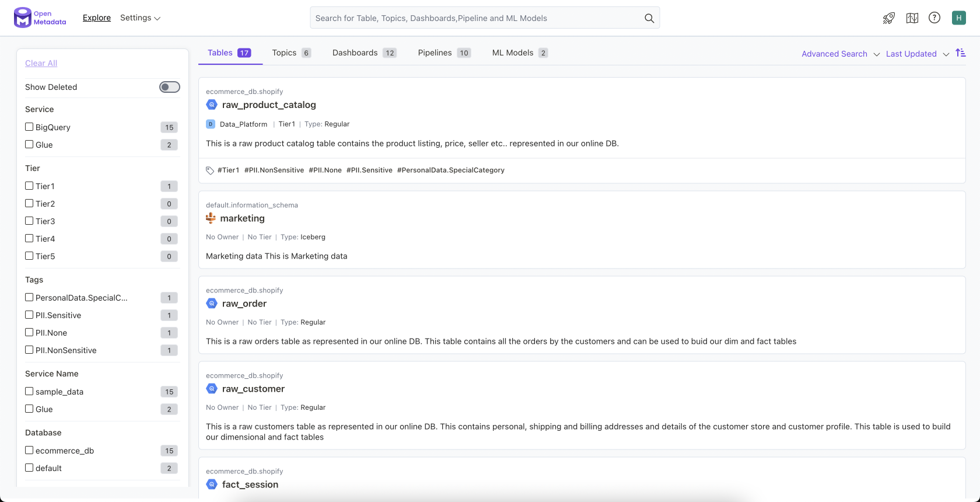Viewport: 980px width, 502px height.
Task: Open the Settings dropdown menu
Action: click(x=140, y=18)
